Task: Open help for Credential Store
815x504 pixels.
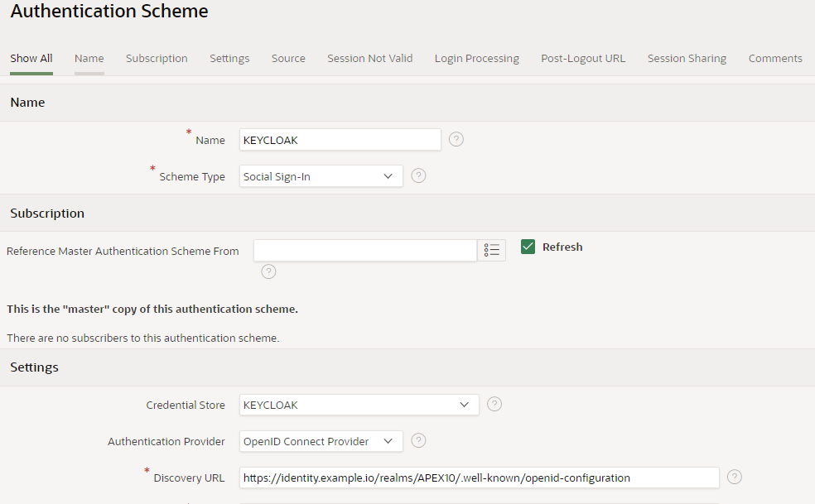Action: point(494,404)
